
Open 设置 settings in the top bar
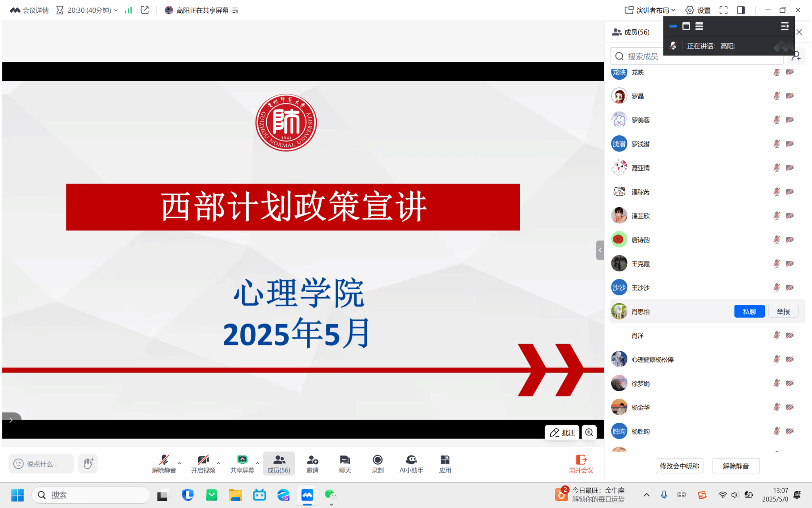point(698,10)
